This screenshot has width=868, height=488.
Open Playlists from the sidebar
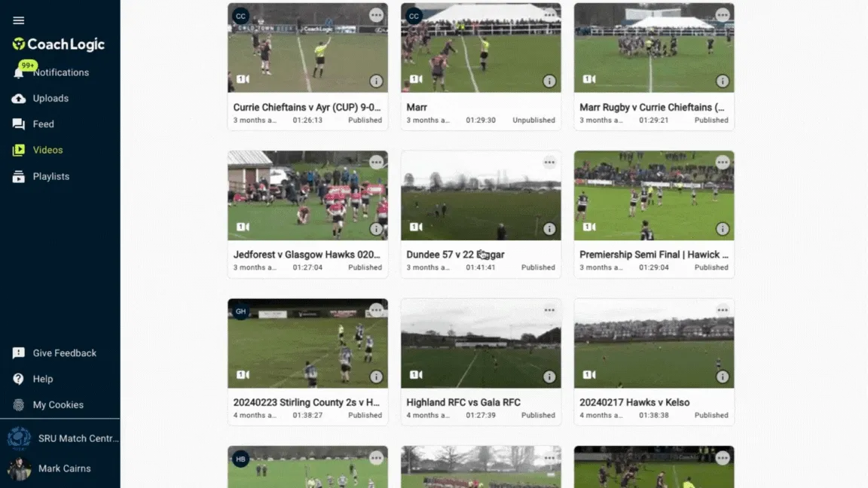click(x=51, y=176)
